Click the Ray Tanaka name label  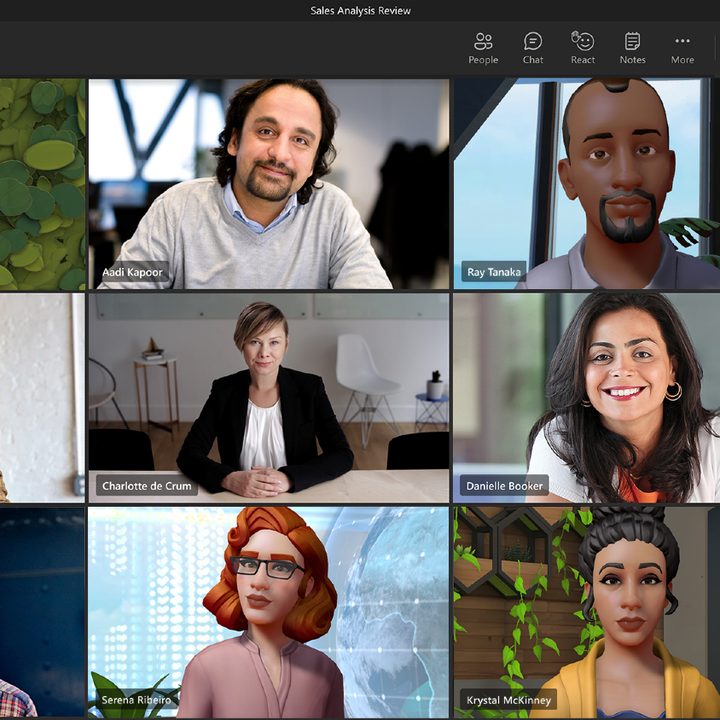495,272
